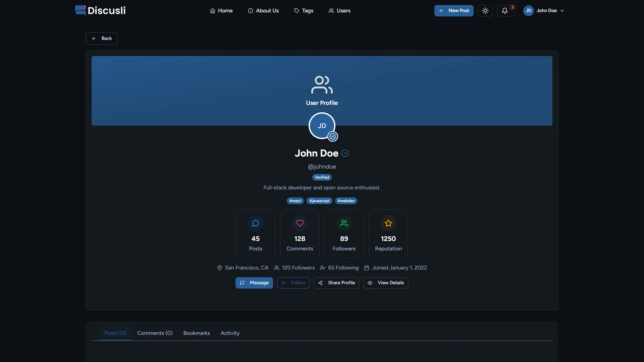Click the 65 Following text
644x362 pixels.
click(343, 268)
